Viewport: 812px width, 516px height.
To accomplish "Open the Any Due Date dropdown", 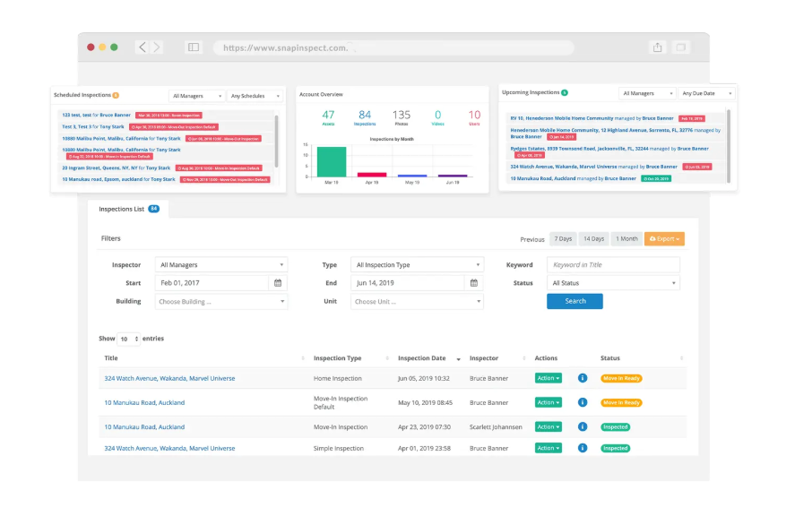I will 705,93.
